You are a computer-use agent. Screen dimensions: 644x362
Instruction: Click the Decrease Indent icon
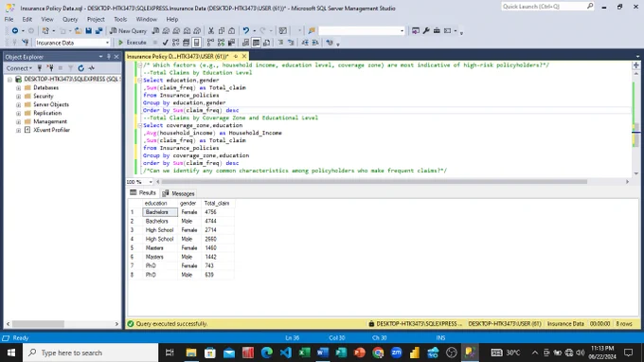click(x=305, y=43)
